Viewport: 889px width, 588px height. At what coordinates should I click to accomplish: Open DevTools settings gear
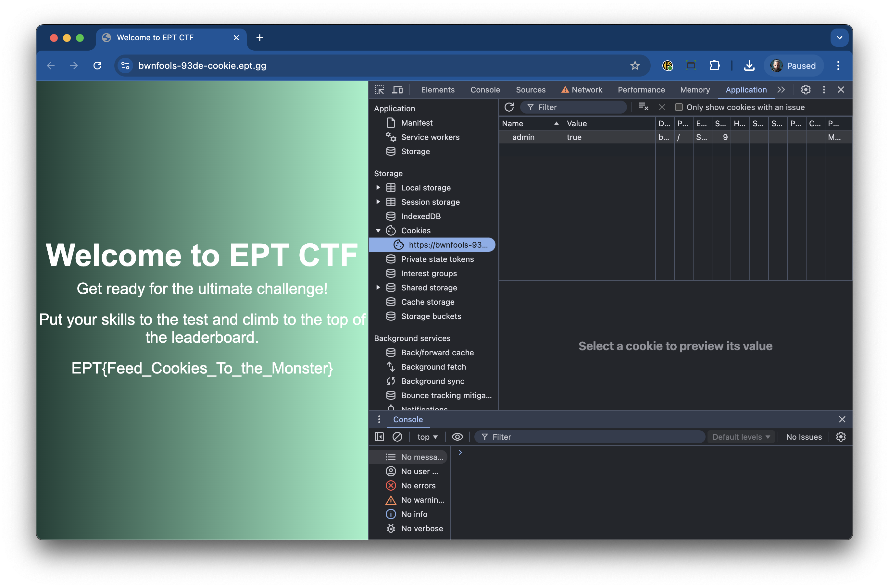806,90
